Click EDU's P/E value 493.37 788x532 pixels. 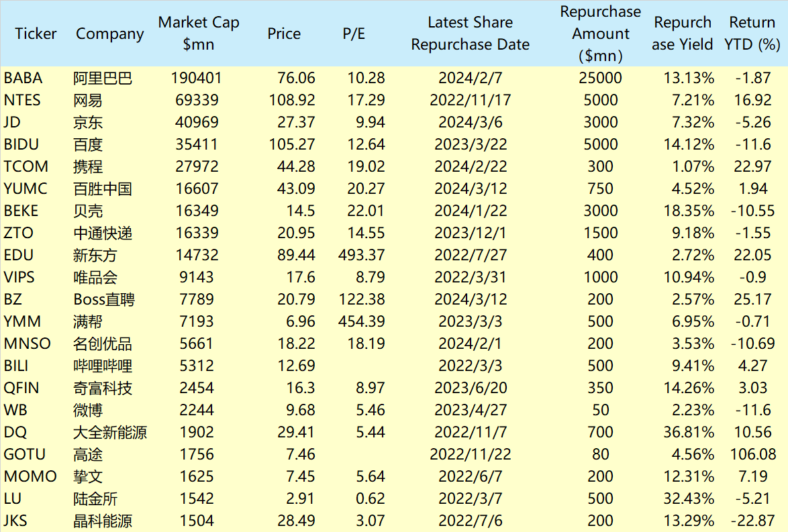pos(362,256)
